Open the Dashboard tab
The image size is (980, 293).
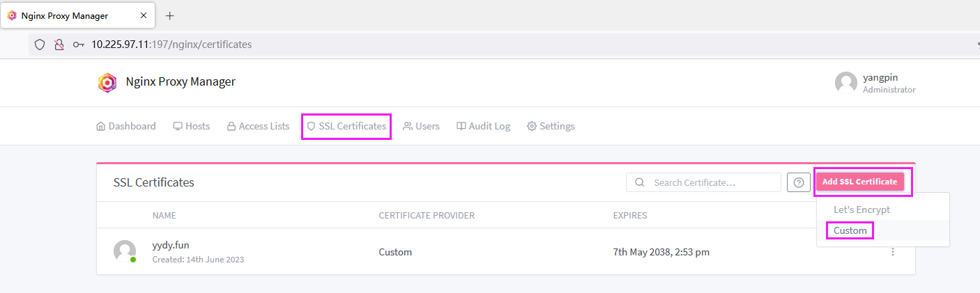click(x=126, y=127)
